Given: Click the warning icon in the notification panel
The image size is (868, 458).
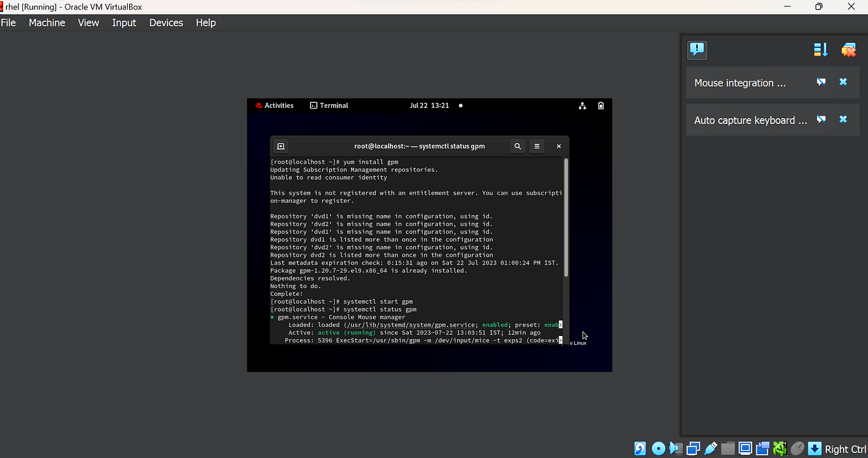Looking at the screenshot, I should pos(697,49).
